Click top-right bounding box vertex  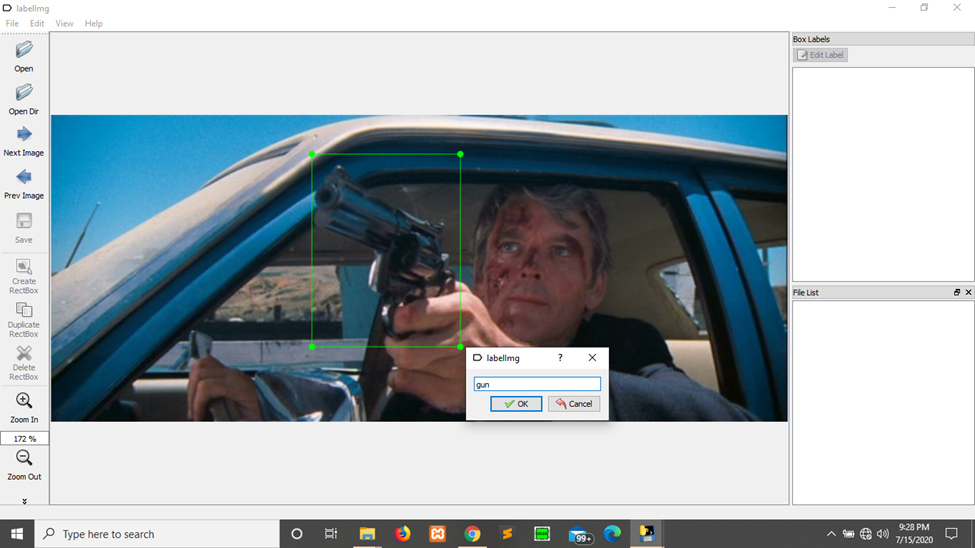click(460, 154)
